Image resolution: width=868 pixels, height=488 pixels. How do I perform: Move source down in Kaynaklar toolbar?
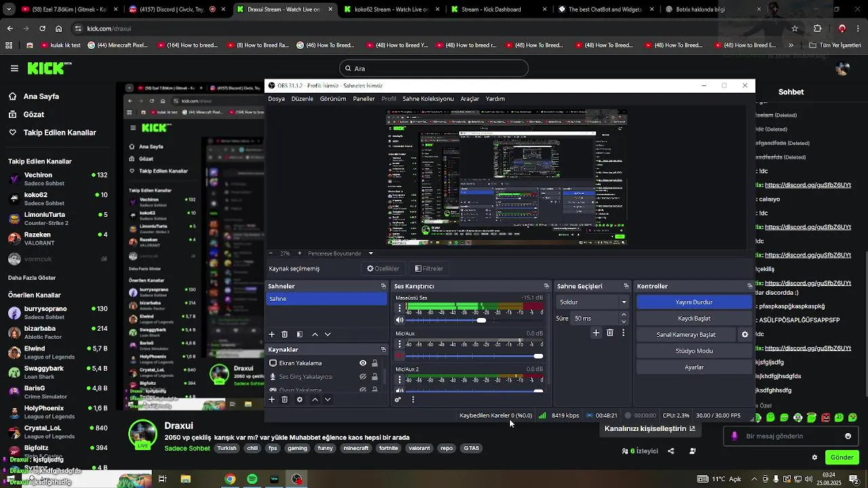328,399
